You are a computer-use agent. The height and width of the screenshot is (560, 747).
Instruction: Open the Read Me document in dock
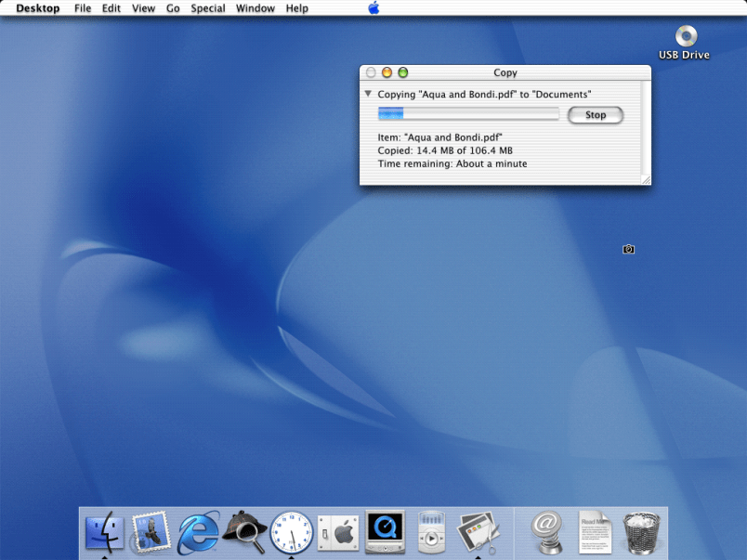(x=595, y=533)
